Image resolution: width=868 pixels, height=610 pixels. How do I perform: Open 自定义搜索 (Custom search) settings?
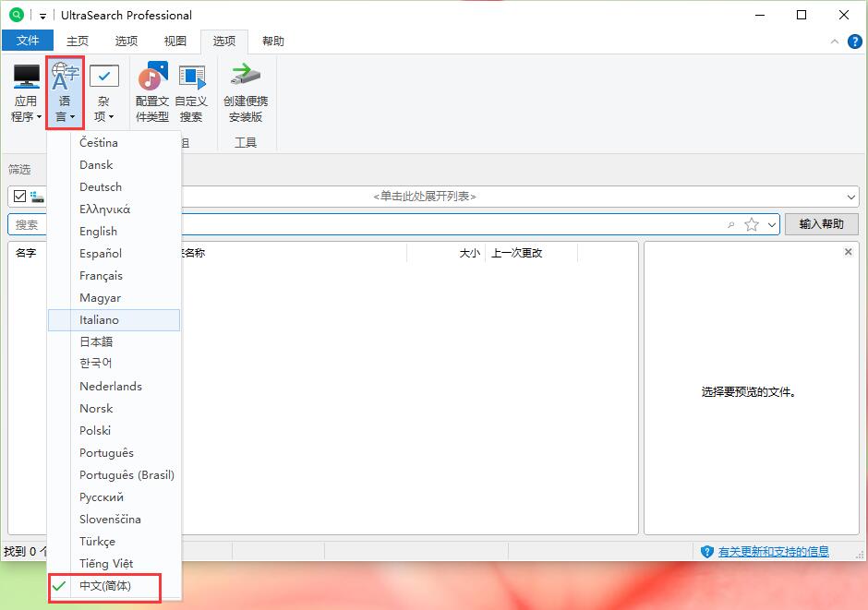tap(191, 92)
